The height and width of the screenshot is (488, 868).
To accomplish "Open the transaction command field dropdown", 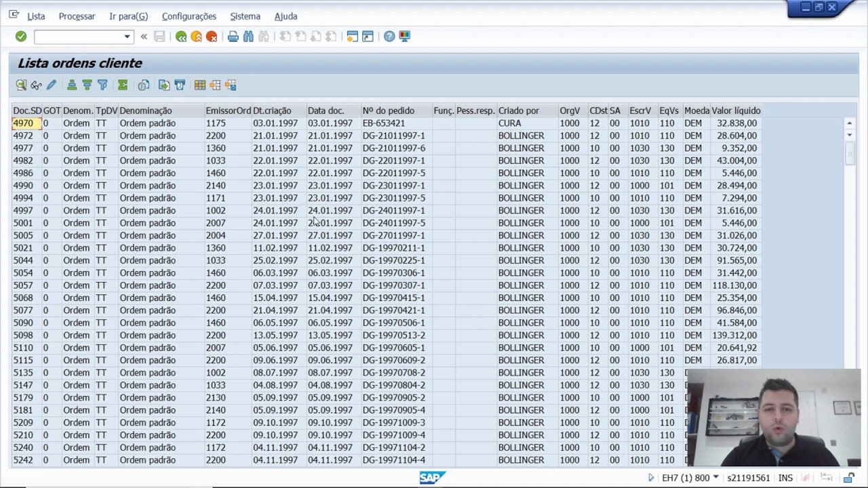I will coord(127,37).
